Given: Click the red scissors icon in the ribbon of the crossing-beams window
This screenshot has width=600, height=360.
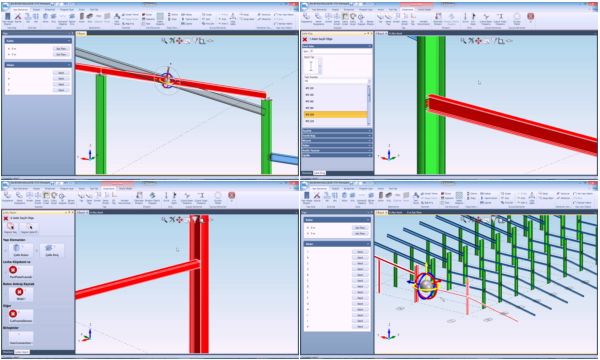Looking at the screenshot, I should click(x=18, y=16).
